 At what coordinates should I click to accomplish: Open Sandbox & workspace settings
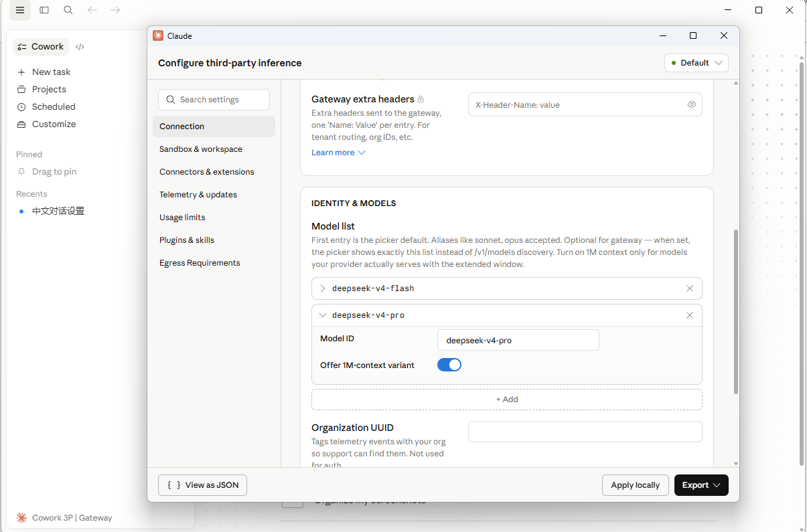click(x=214, y=149)
